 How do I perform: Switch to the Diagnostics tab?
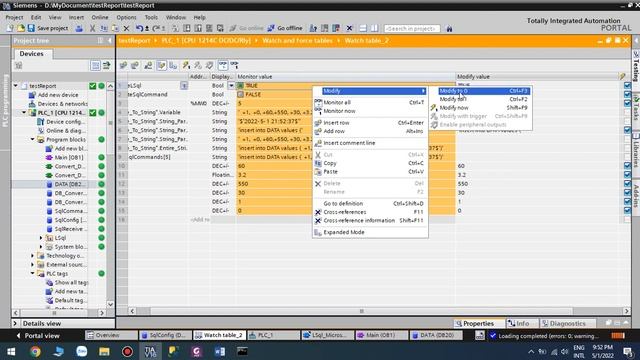[x=567, y=323]
